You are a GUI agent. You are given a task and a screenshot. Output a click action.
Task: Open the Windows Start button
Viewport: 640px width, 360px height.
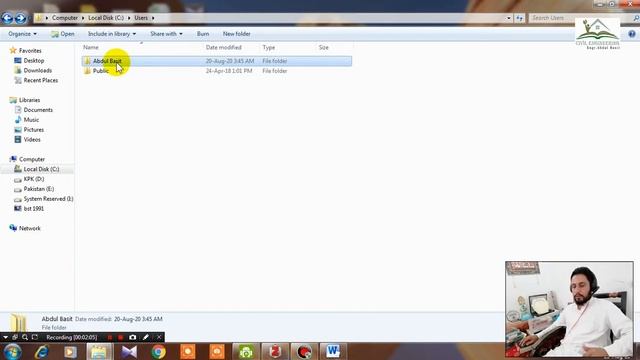[12, 351]
